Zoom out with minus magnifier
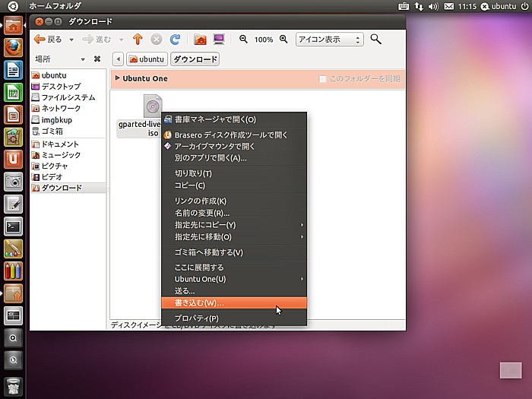The height and width of the screenshot is (399, 532). pyautogui.click(x=243, y=39)
